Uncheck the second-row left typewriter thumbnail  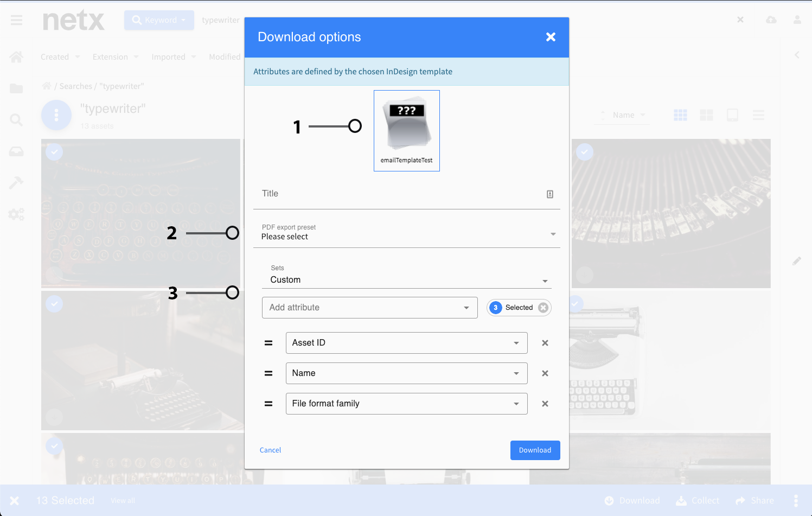54,304
